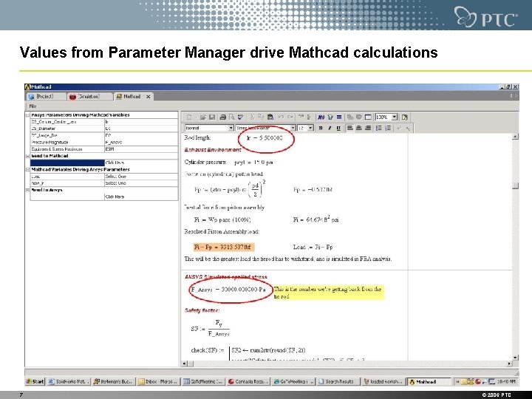Click the F_Ansys = 30000.000000 Pa equation

pos(228,290)
